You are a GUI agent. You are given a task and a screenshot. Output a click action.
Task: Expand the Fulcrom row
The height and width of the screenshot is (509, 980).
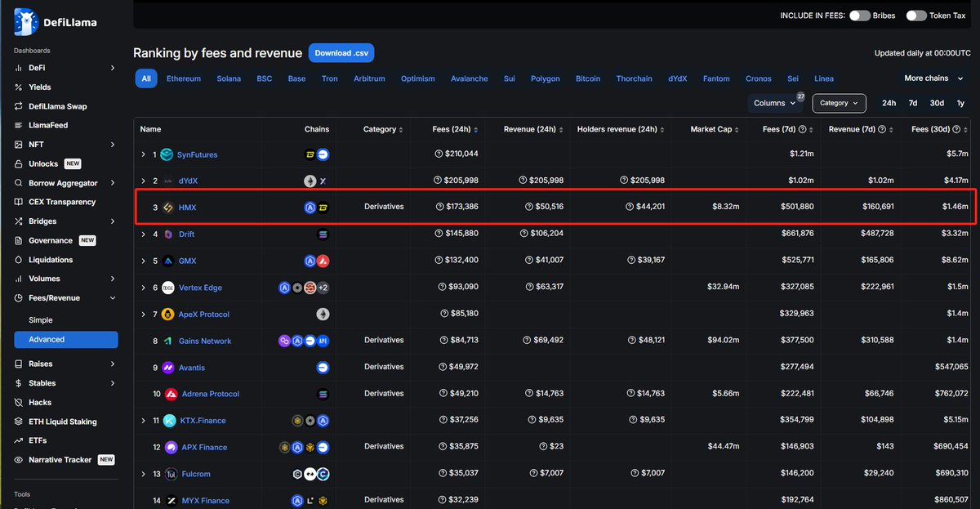point(143,474)
